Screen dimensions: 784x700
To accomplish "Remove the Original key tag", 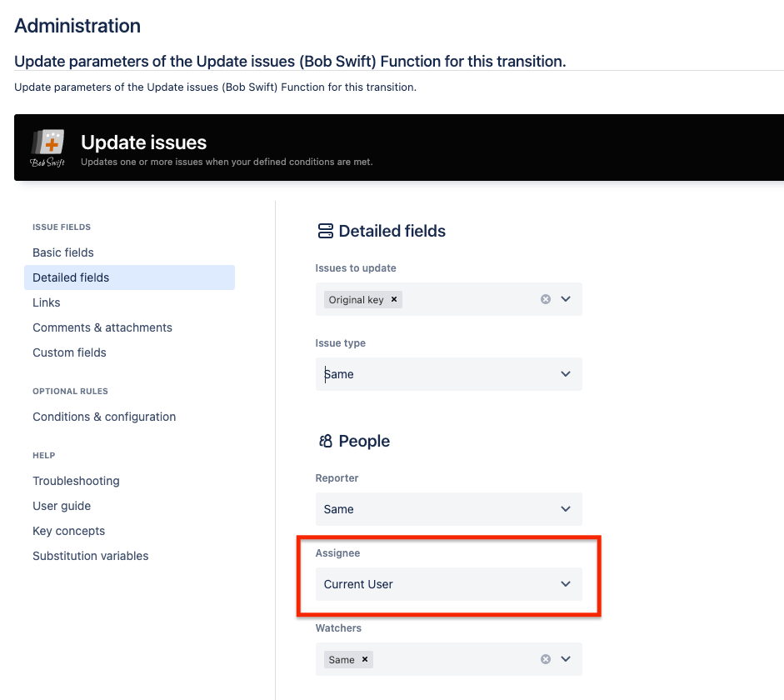I will tap(394, 299).
